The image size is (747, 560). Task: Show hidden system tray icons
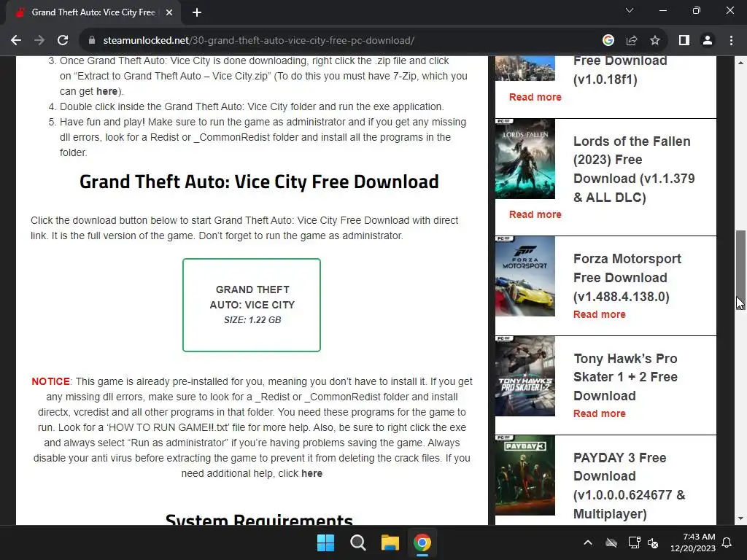[588, 542]
